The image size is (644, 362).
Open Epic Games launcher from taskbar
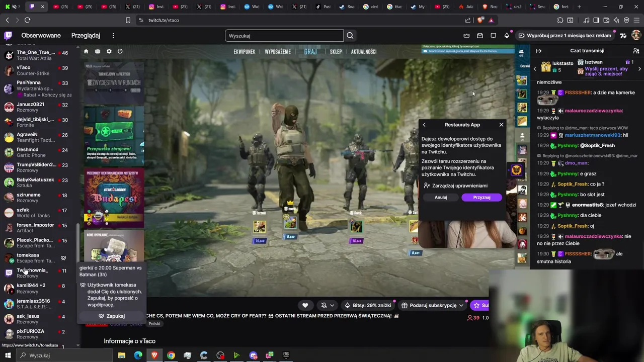(x=286, y=355)
